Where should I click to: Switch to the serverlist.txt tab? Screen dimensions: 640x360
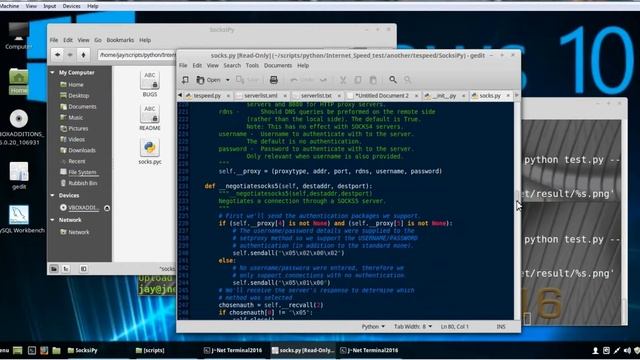click(x=316, y=96)
